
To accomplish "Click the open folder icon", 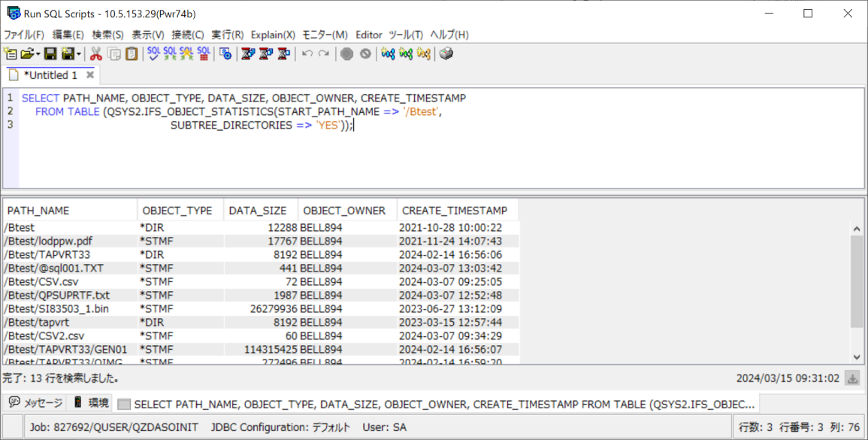I will (x=26, y=53).
